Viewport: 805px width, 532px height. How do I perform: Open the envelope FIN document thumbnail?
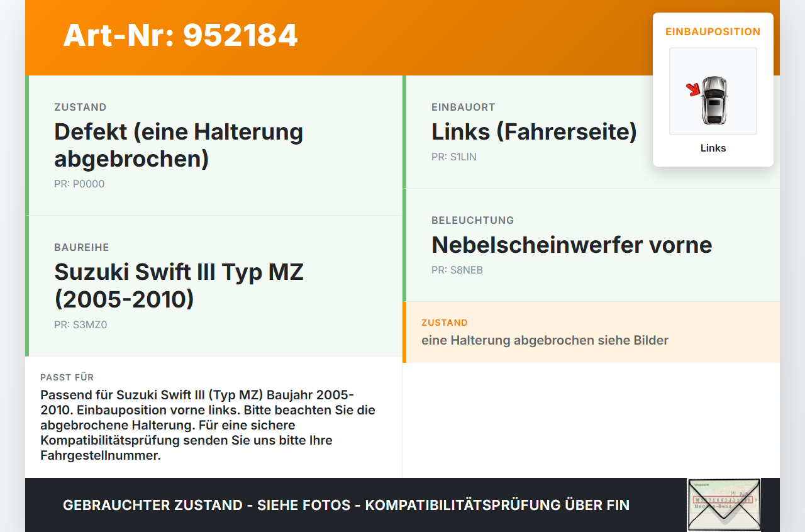724,505
